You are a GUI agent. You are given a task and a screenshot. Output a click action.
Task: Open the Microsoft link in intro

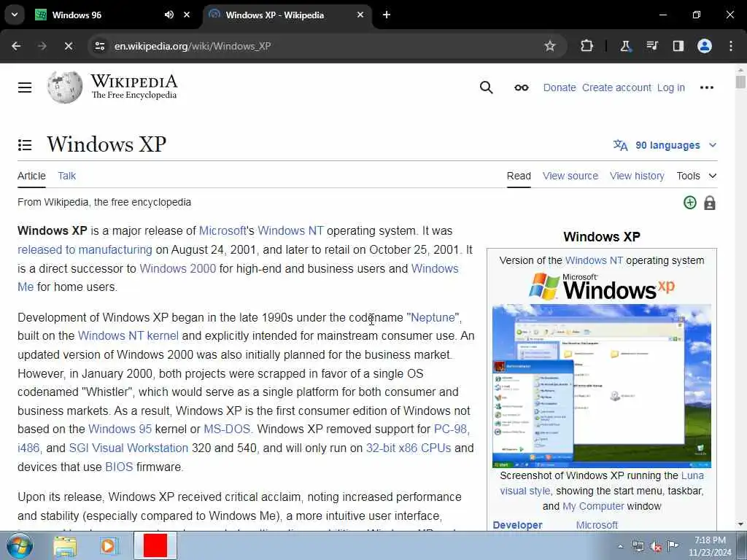[x=222, y=231]
